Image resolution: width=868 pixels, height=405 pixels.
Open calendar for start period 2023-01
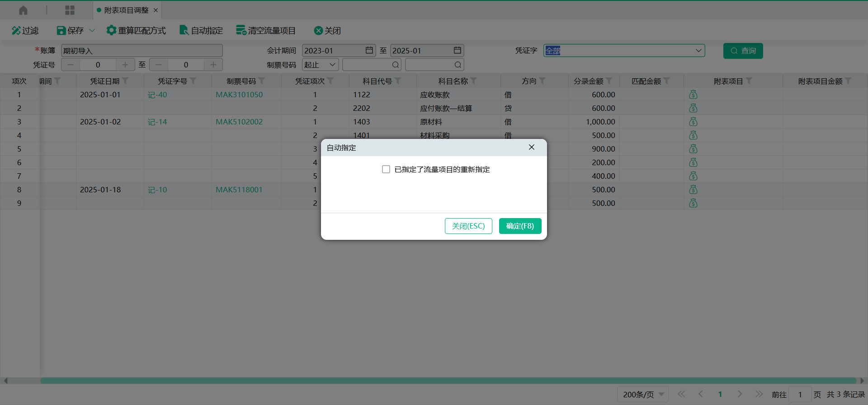[369, 50]
